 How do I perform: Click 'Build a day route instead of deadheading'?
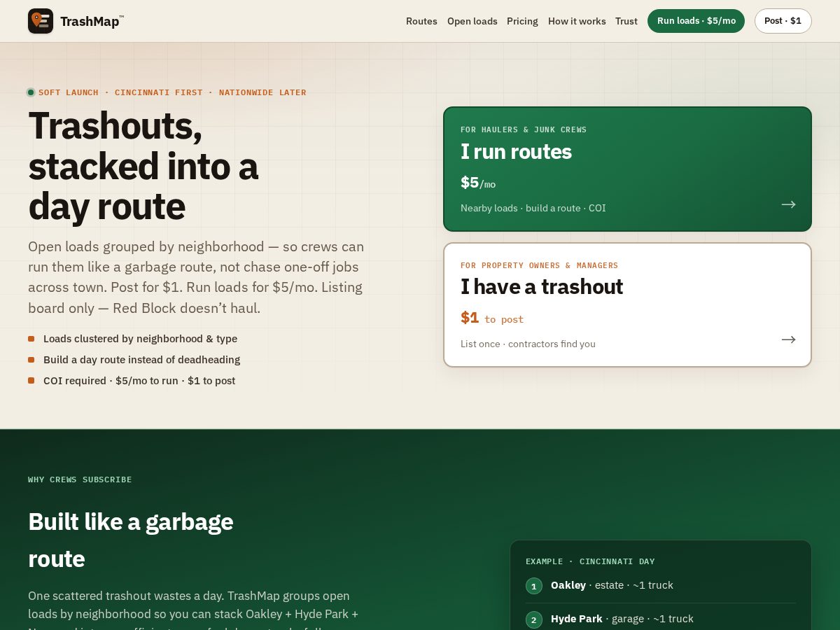[141, 360]
